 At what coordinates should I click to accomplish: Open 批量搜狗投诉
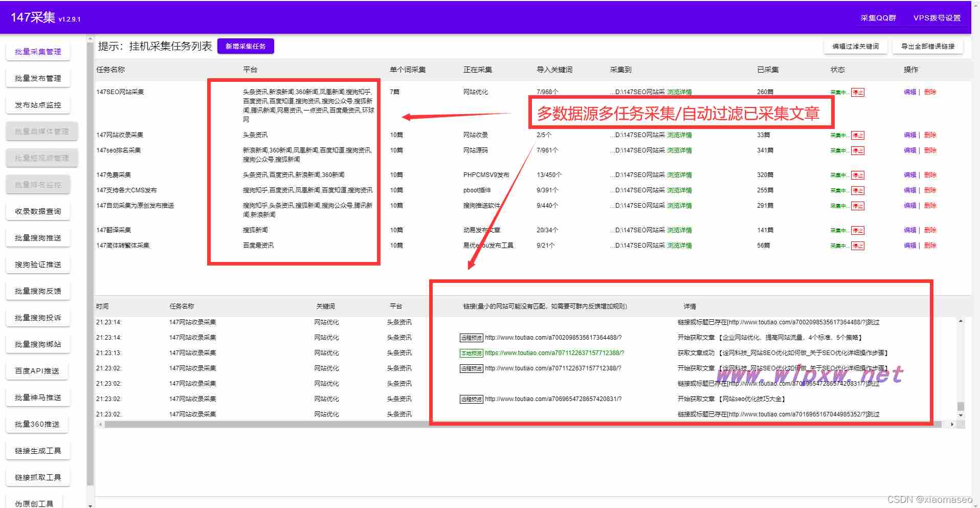point(38,318)
